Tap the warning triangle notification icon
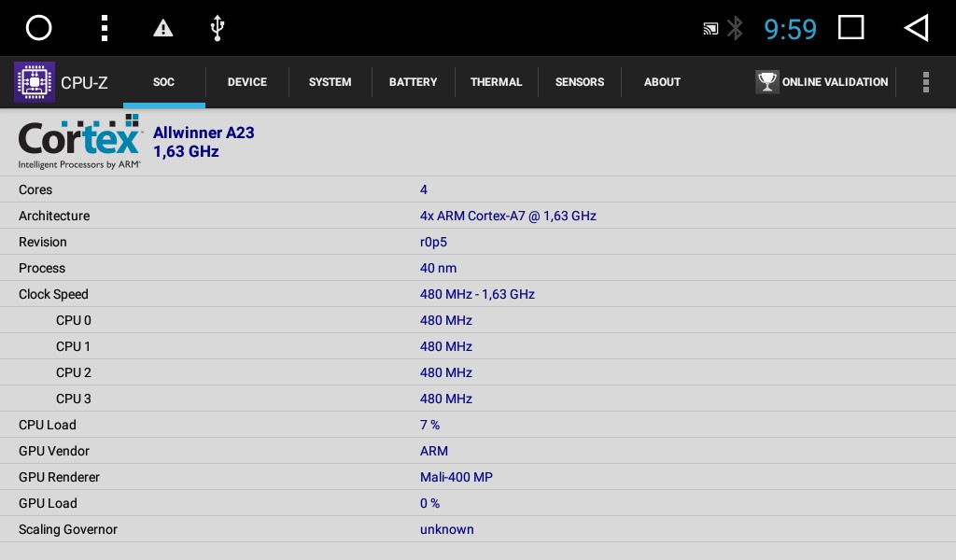This screenshot has height=560, width=956. [x=162, y=28]
